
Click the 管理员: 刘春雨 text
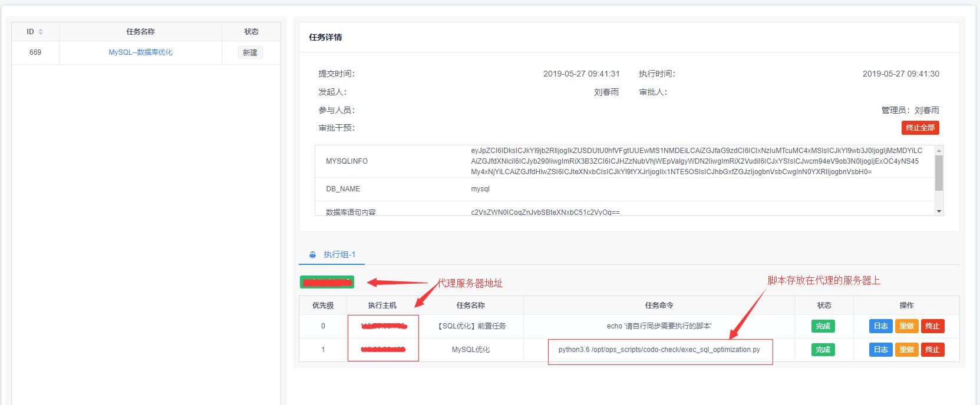pyautogui.click(x=910, y=110)
